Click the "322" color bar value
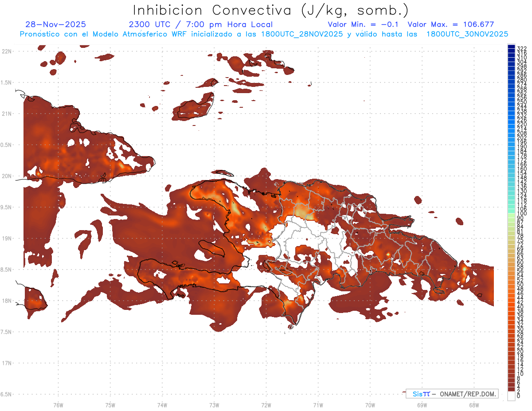The width and height of the screenshot is (532, 411). point(522,48)
